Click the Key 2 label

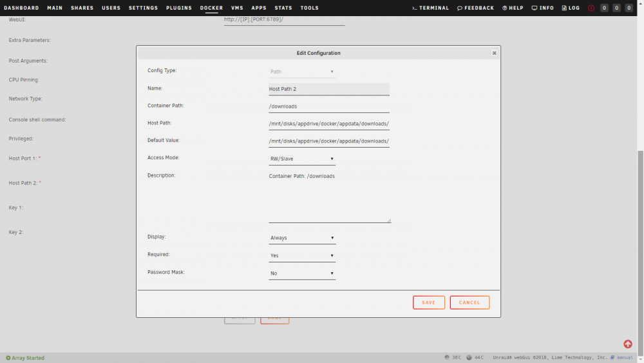point(16,232)
